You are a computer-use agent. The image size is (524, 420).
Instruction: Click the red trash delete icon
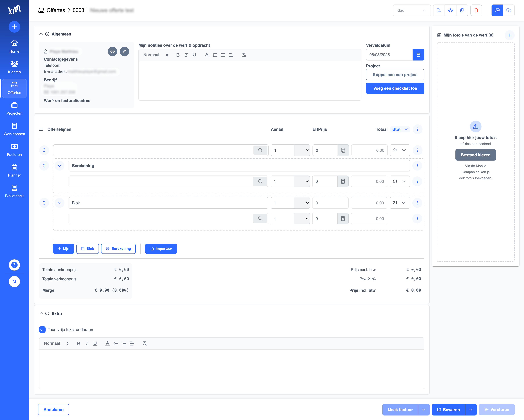pyautogui.click(x=476, y=10)
